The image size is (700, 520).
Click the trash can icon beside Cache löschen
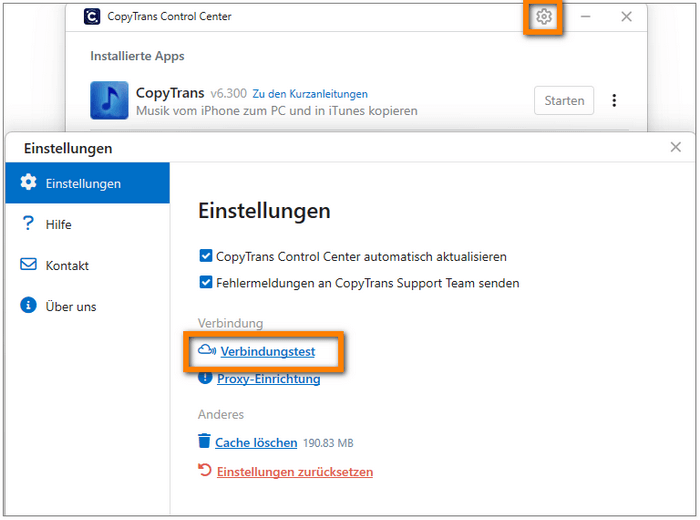[x=204, y=441]
